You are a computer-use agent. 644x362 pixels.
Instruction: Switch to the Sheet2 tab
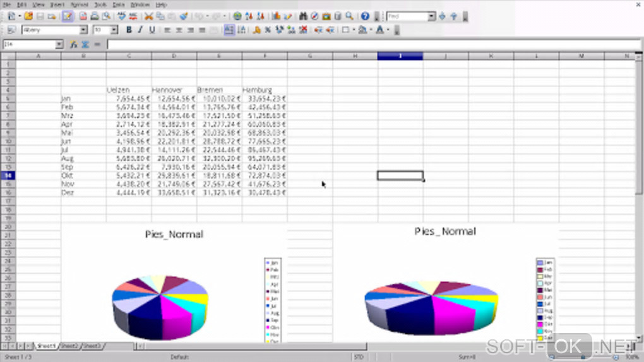click(x=69, y=346)
